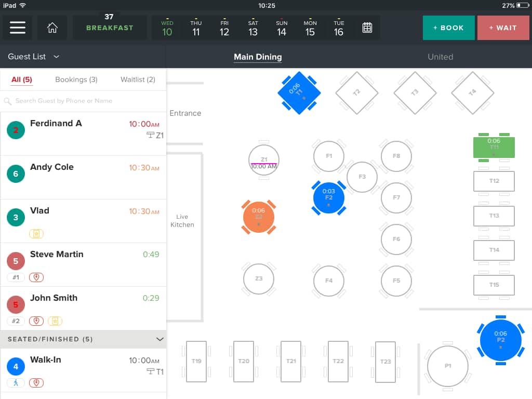Show the Waitlist (2) tab
The image size is (532, 399).
(x=138, y=79)
